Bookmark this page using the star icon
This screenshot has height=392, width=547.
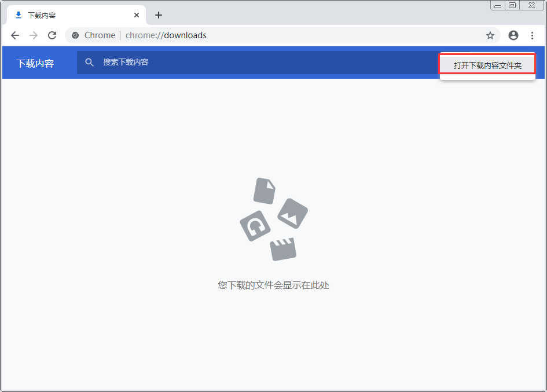pyautogui.click(x=490, y=35)
